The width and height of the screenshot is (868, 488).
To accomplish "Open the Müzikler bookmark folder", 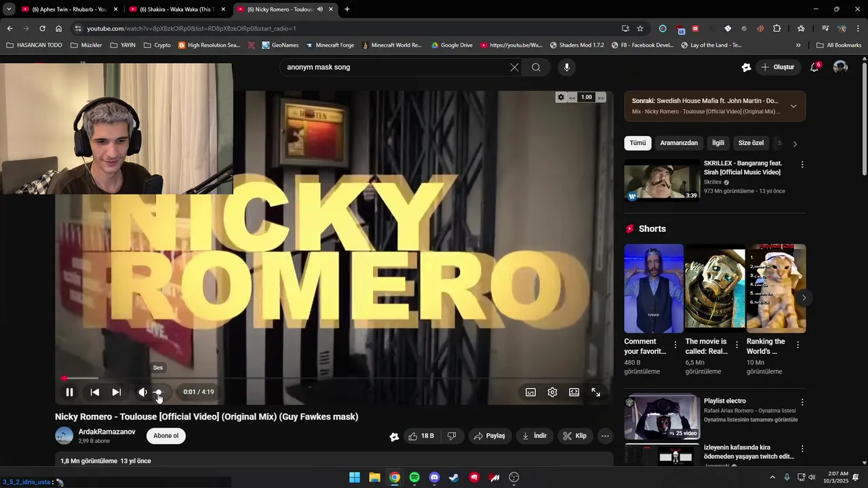I will tap(86, 45).
